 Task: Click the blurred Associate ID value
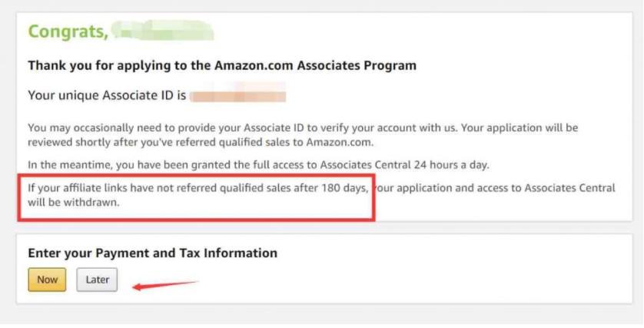click(238, 96)
